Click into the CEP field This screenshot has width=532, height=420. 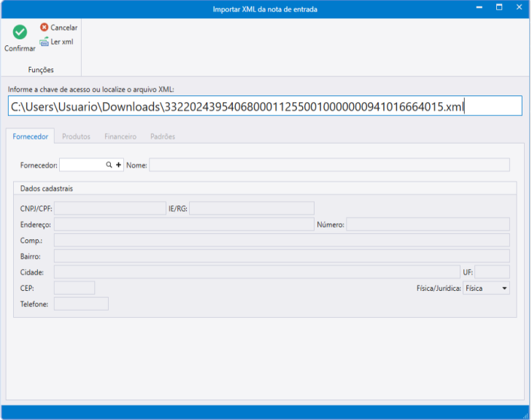74,288
